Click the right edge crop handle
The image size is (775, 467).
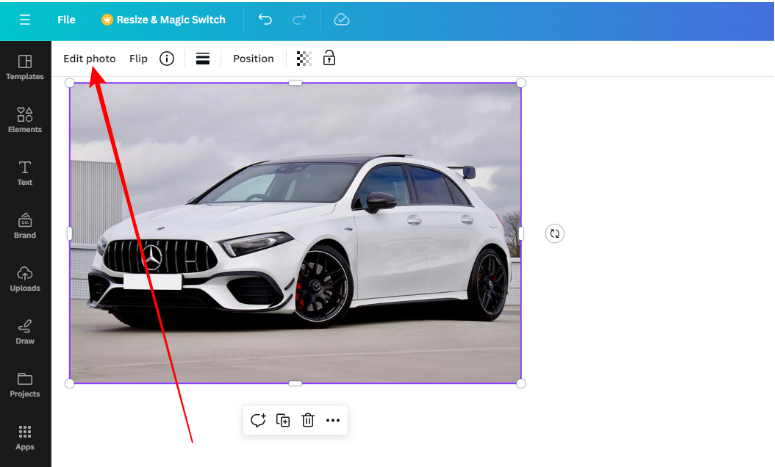(521, 233)
